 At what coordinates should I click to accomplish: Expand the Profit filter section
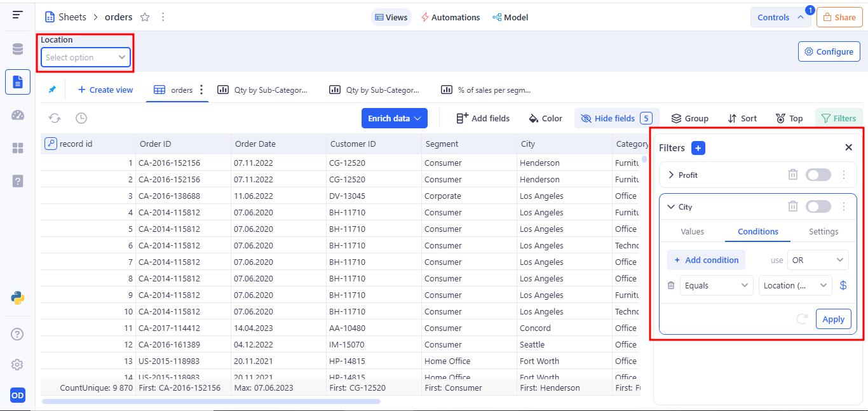coord(671,175)
